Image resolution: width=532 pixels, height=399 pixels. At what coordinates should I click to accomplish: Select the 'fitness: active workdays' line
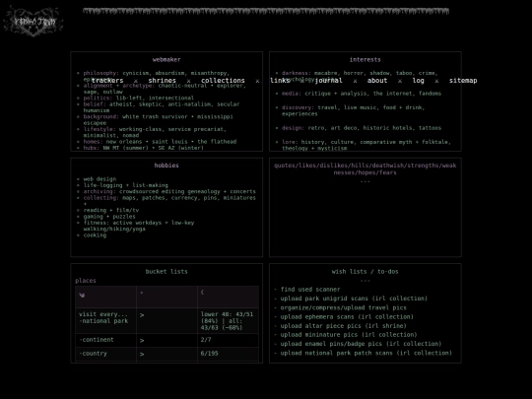click(x=139, y=226)
